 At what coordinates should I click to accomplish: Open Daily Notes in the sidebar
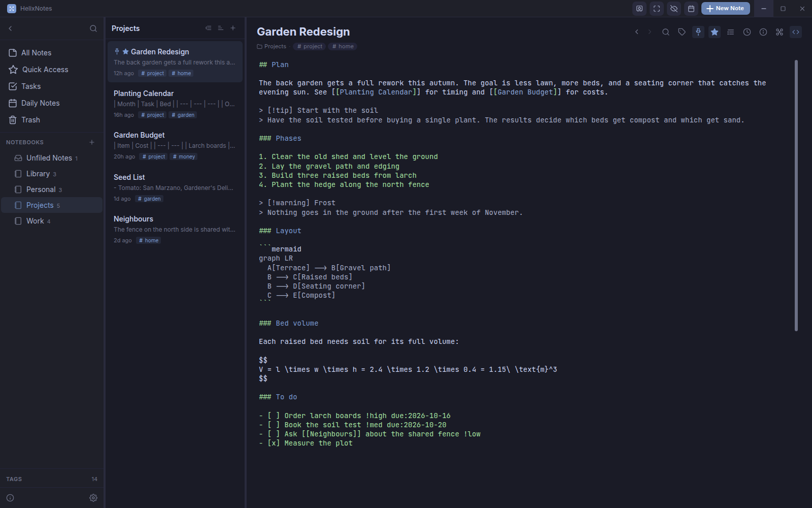(x=51, y=103)
